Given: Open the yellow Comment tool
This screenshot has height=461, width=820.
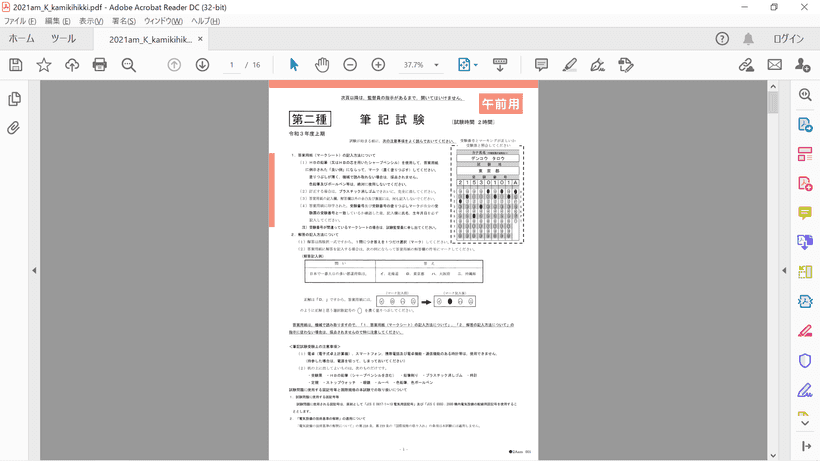Looking at the screenshot, I should point(805,213).
